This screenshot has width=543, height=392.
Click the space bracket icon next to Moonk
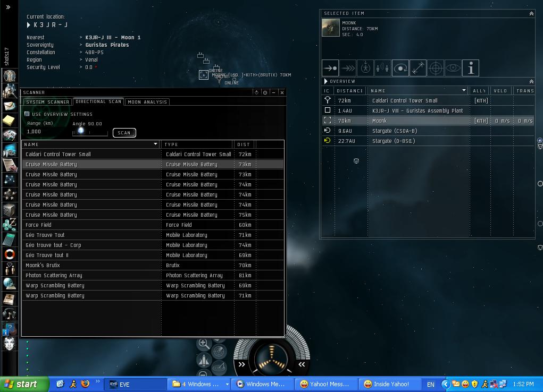(x=204, y=75)
